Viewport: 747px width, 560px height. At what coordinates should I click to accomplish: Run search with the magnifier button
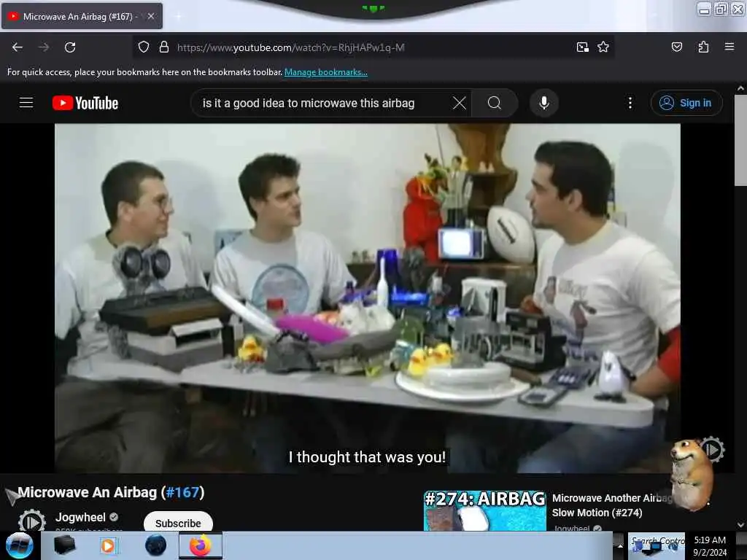(495, 103)
